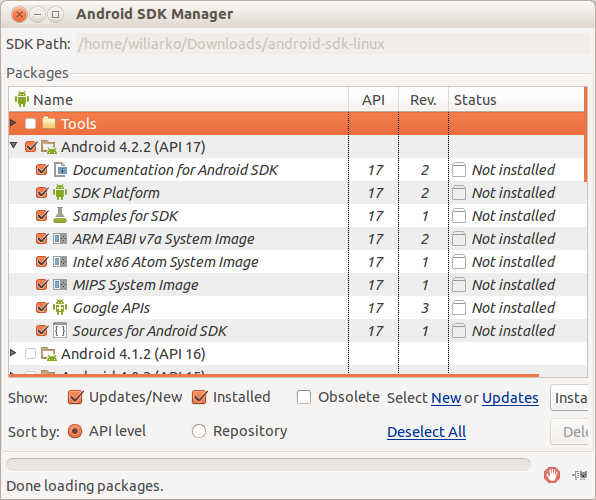The width and height of the screenshot is (596, 500).
Task: Open the log window icon in status bar
Action: 580,475
